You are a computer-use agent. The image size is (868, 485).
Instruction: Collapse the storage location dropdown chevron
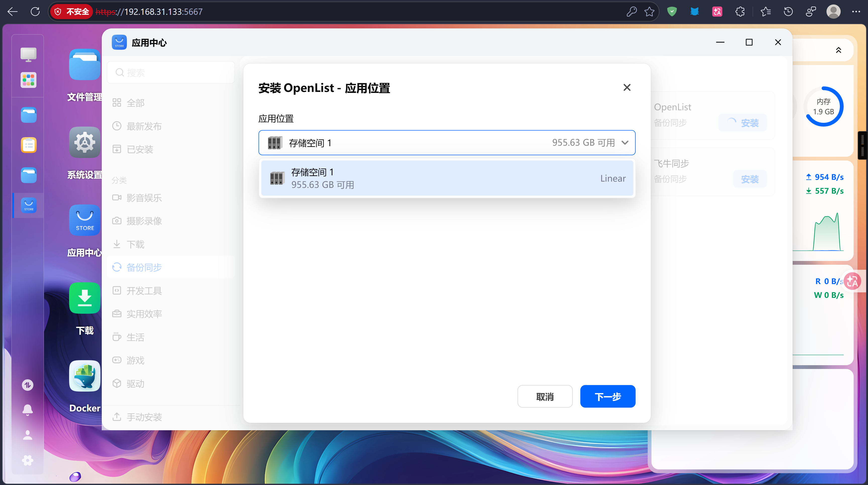(625, 143)
